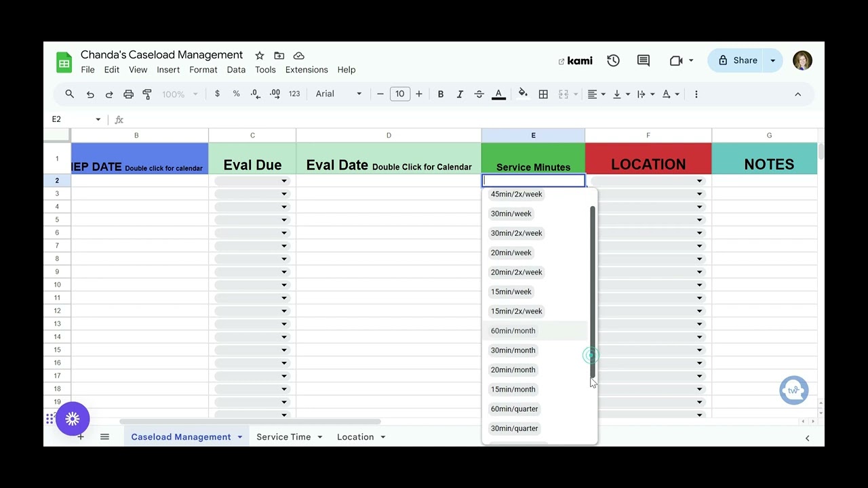Image resolution: width=868 pixels, height=488 pixels.
Task: Toggle italic formatting
Action: (x=460, y=94)
